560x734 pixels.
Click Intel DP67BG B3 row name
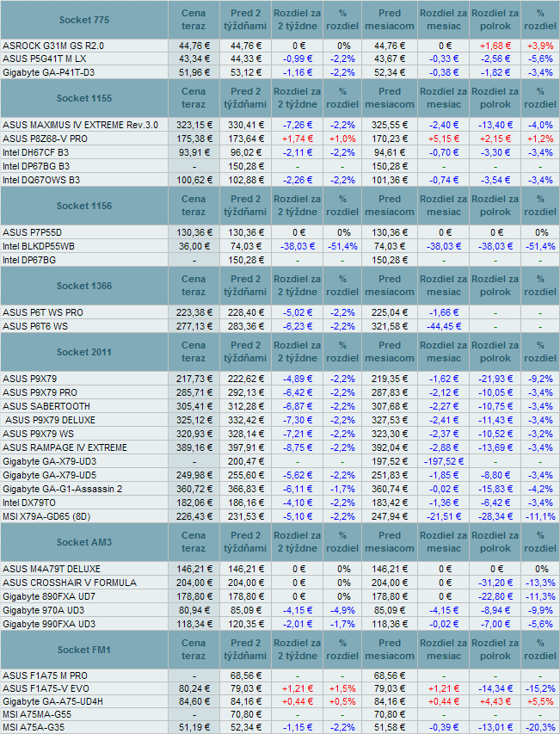coord(36,166)
